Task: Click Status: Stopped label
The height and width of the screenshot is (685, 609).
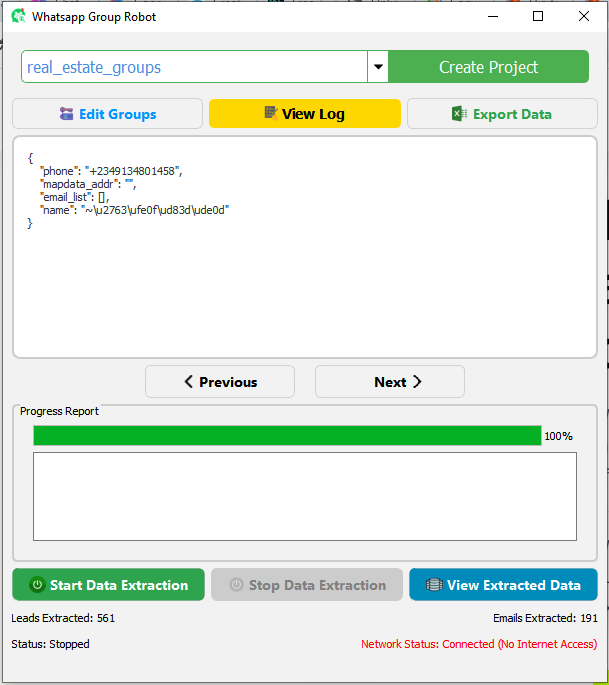Action: click(x=50, y=644)
